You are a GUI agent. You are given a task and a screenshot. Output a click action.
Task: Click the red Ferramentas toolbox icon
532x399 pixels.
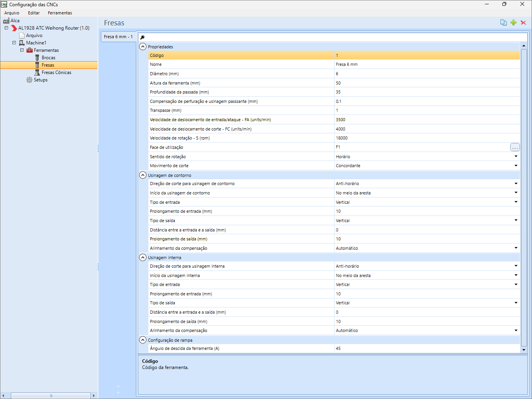pyautogui.click(x=30, y=50)
